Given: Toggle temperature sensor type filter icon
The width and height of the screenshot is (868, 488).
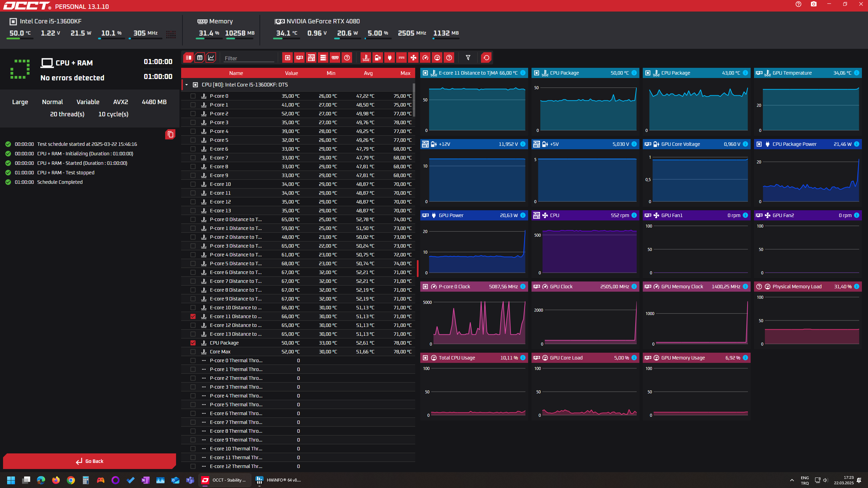Looking at the screenshot, I should [366, 58].
